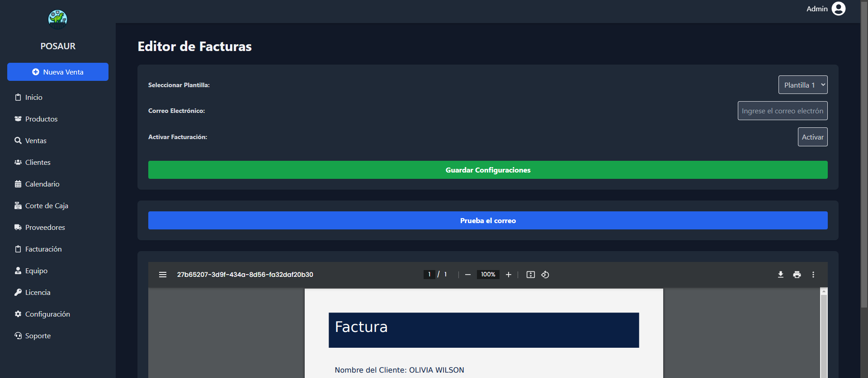868x378 pixels.
Task: Open the Proveedores section
Action: point(58,227)
